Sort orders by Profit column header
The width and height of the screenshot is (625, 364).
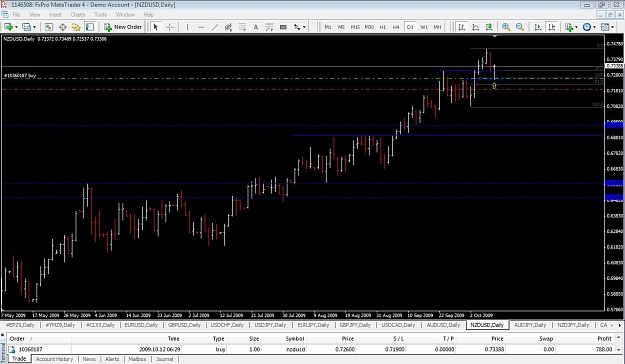[x=604, y=338]
